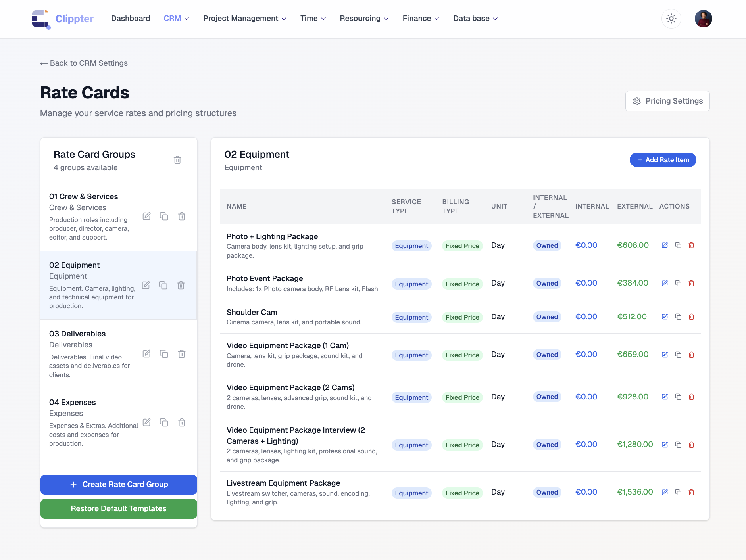Open the Project Management dropdown
The image size is (746, 560).
(244, 19)
